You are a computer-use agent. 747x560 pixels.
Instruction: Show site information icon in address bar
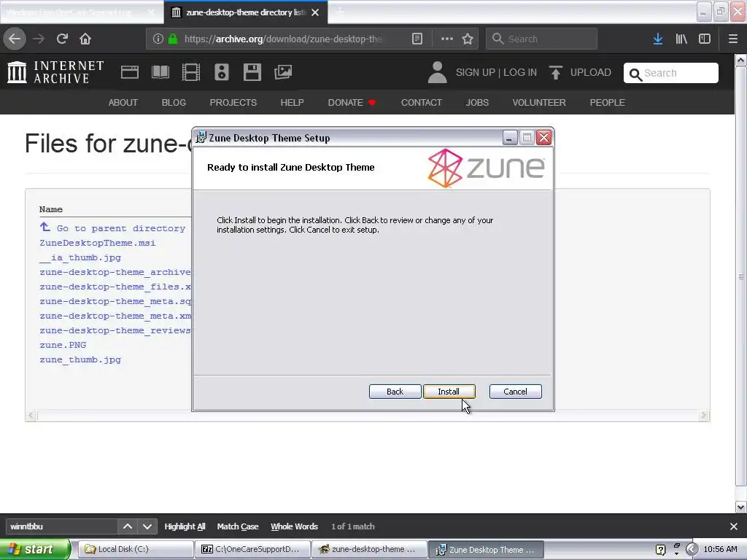click(x=158, y=39)
